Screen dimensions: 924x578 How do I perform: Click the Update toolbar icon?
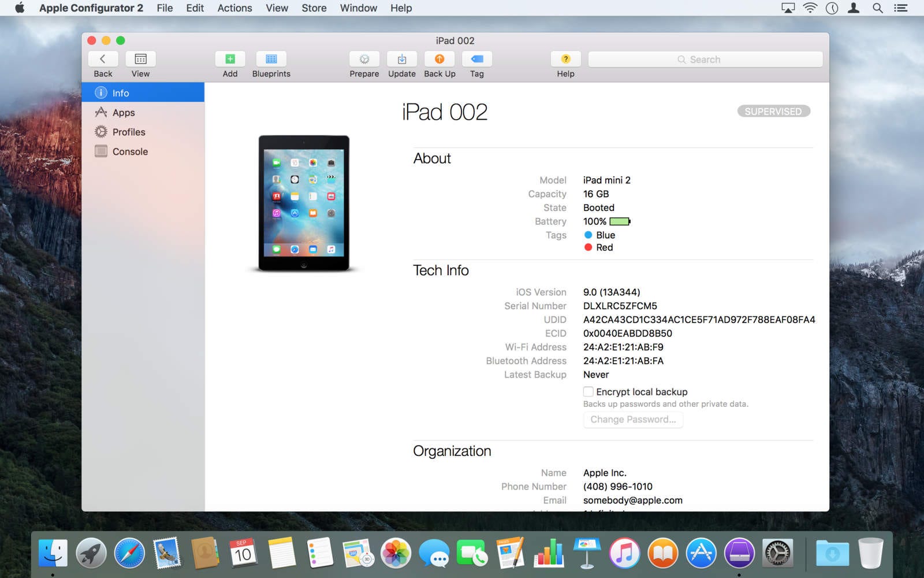coord(402,59)
